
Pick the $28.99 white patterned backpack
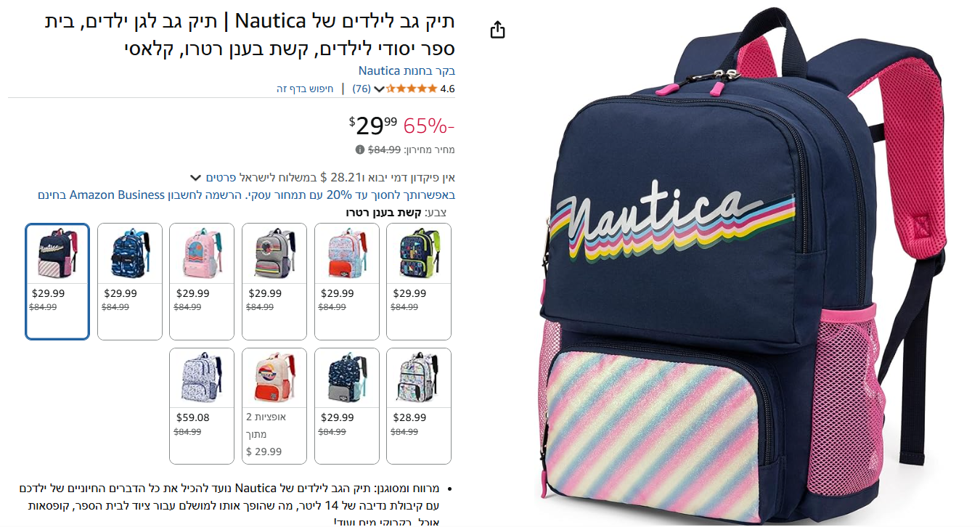click(x=419, y=406)
